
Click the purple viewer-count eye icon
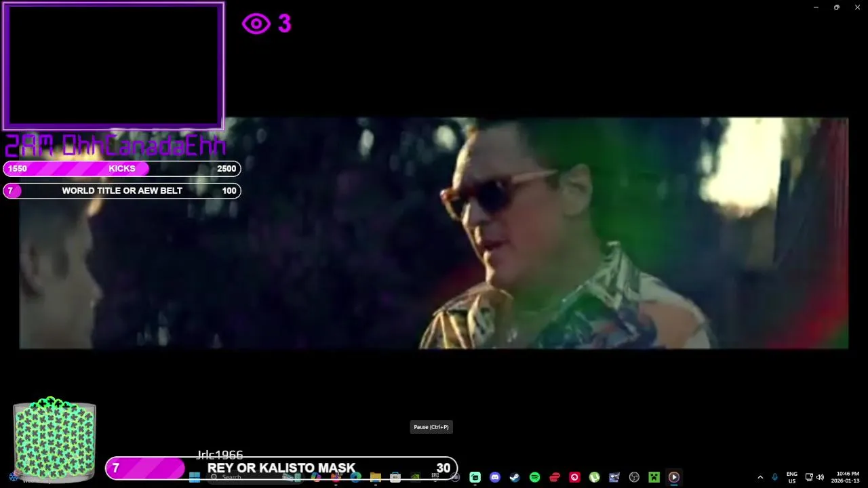(256, 24)
